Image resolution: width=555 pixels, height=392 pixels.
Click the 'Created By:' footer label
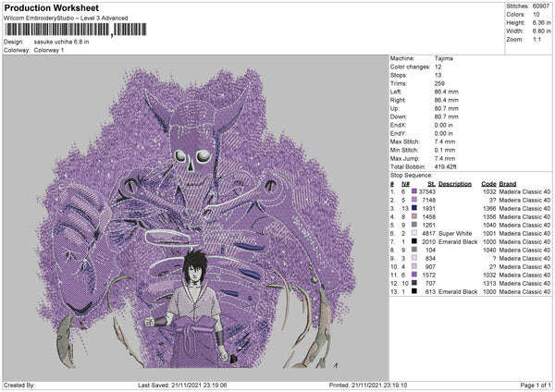pyautogui.click(x=19, y=385)
